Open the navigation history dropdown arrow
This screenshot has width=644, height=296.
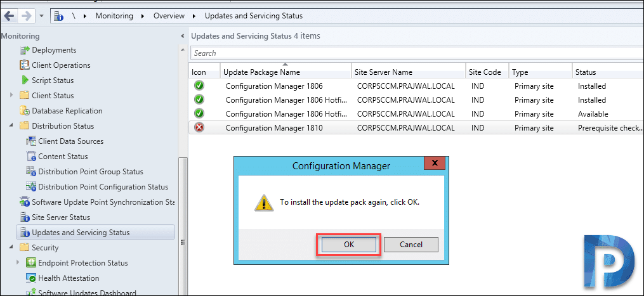[41, 16]
